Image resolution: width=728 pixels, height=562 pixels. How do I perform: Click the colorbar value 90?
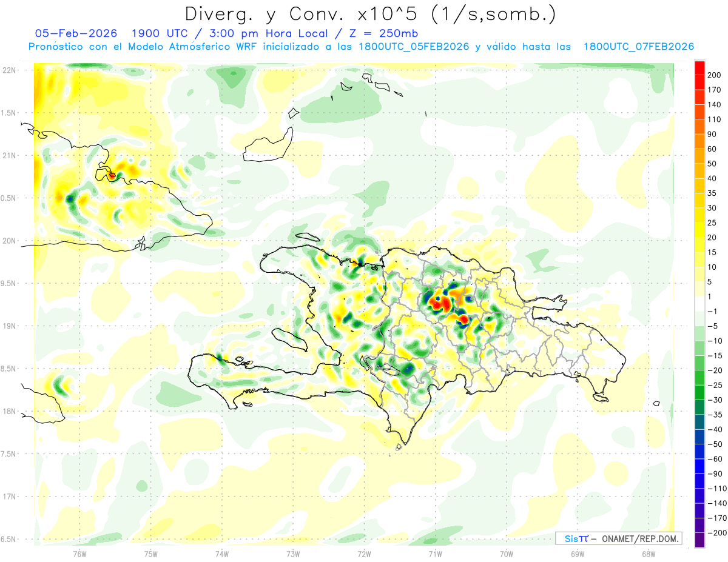click(x=712, y=134)
